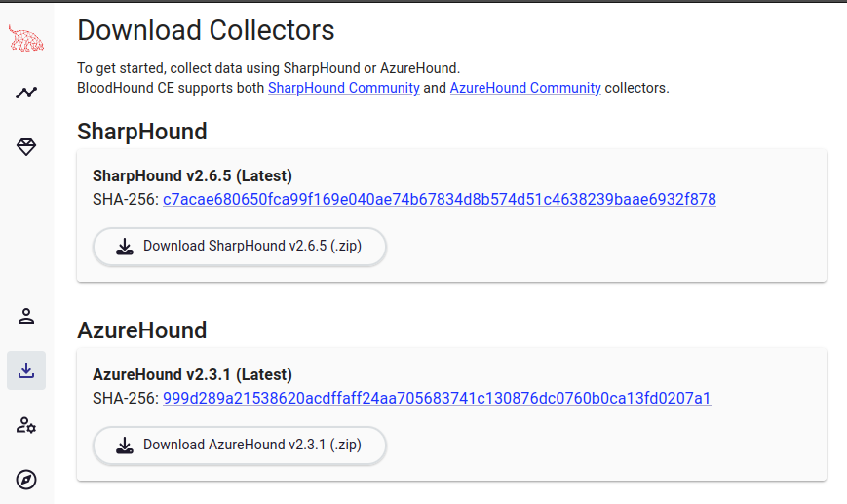Click the "AzureHound v2.3.1 (Latest)" title
847x504 pixels.
click(x=192, y=375)
